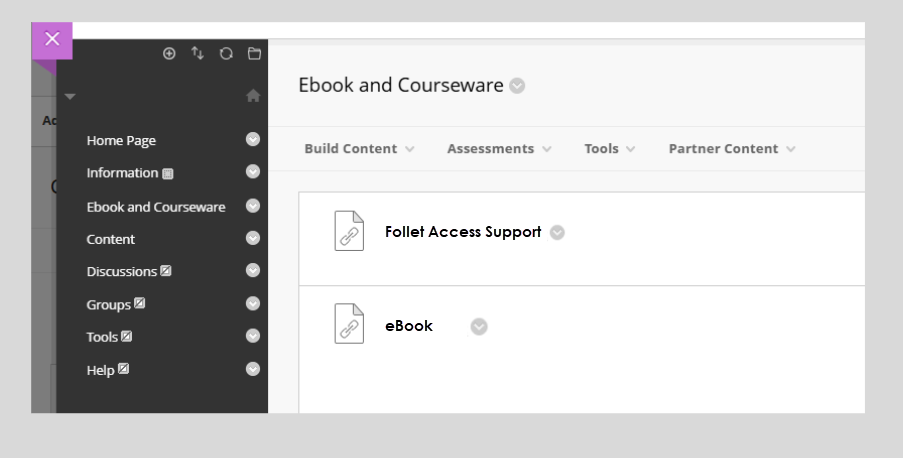Open Partner Content menu
The width and height of the screenshot is (903, 458).
pyautogui.click(x=732, y=149)
